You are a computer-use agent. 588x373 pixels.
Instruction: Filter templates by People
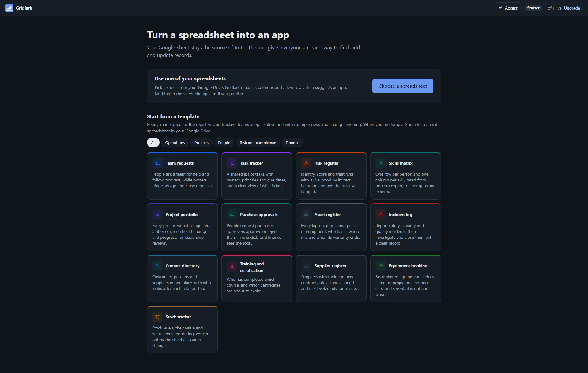pyautogui.click(x=224, y=143)
